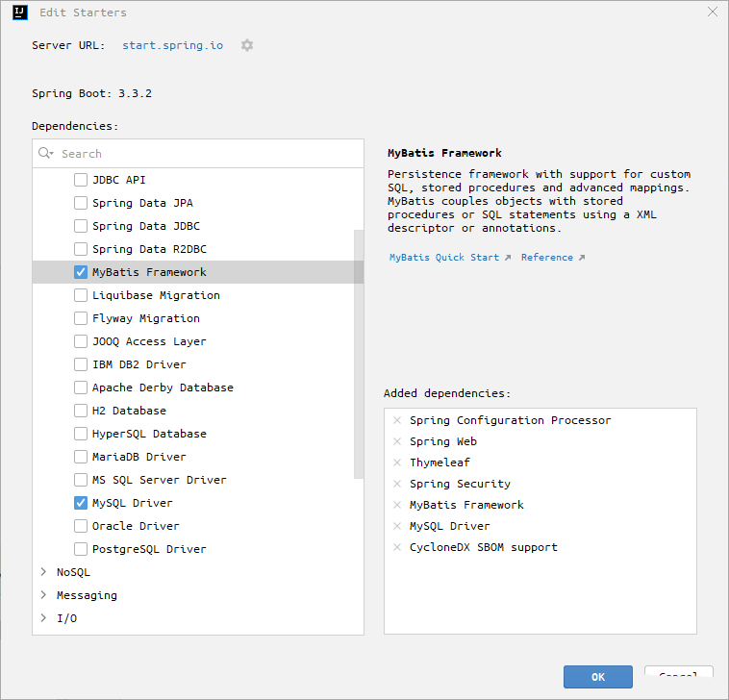Remove Thymeleaf from added dependencies
Viewport: 729px width, 700px height.
tap(397, 462)
